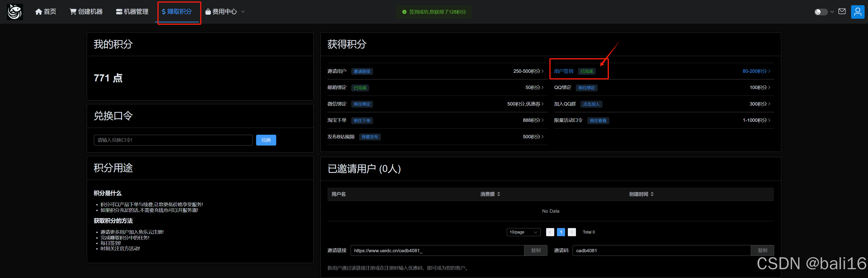The width and height of the screenshot is (868, 278).
Task: Go to 首页 home icon
Action: [45, 12]
